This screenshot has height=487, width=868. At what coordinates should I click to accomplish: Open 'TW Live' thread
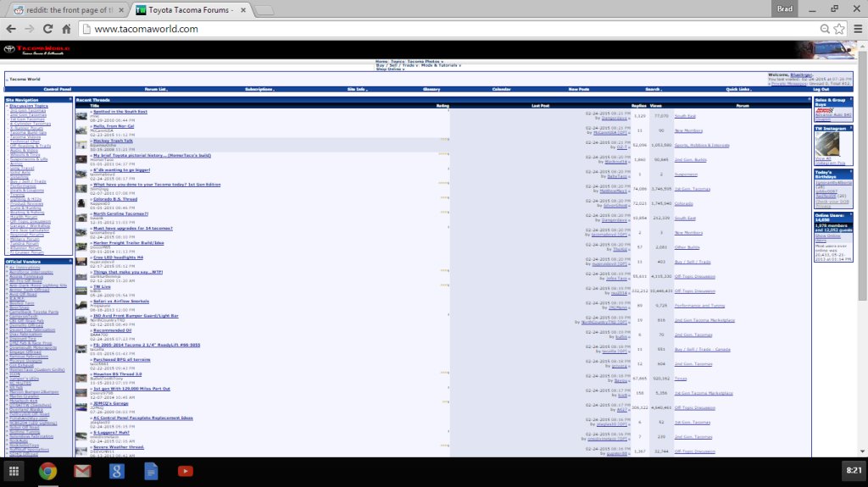coord(102,286)
